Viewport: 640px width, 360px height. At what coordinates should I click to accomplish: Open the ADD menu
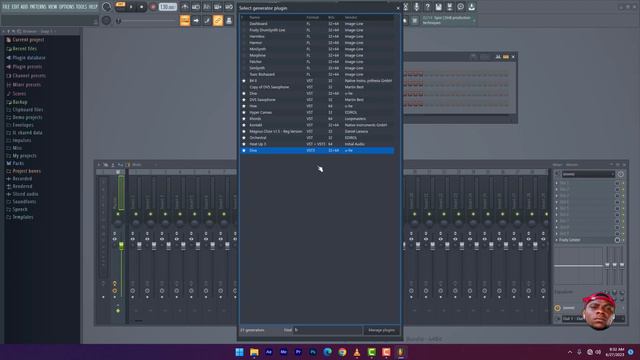pos(24,7)
